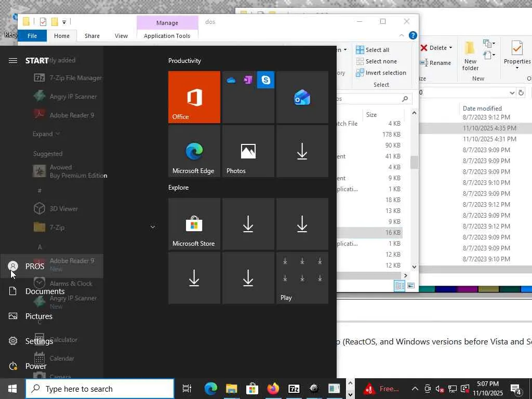Open OneDrive icon in the folder tile
This screenshot has height=399, width=532.
pyautogui.click(x=231, y=80)
